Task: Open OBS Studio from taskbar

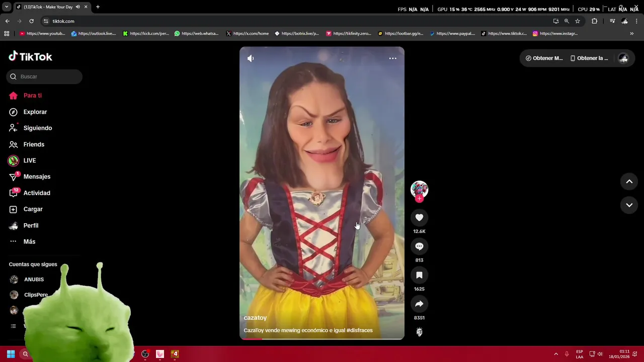Action: coord(145,354)
